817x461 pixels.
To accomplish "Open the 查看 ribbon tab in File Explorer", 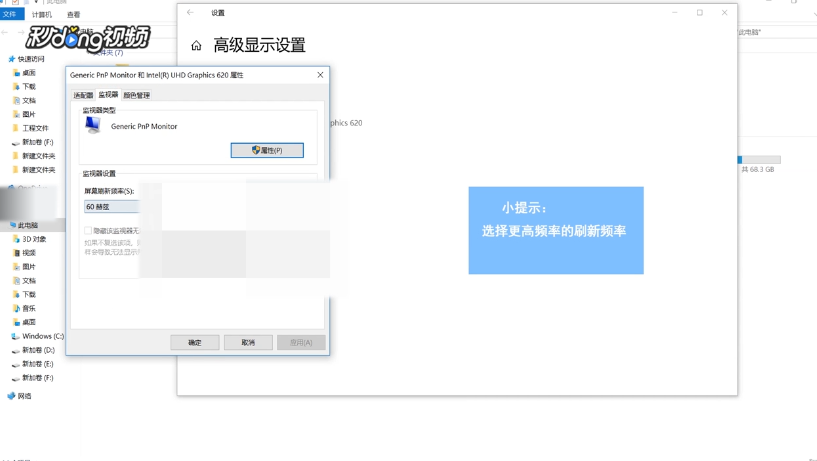I will pos(74,15).
